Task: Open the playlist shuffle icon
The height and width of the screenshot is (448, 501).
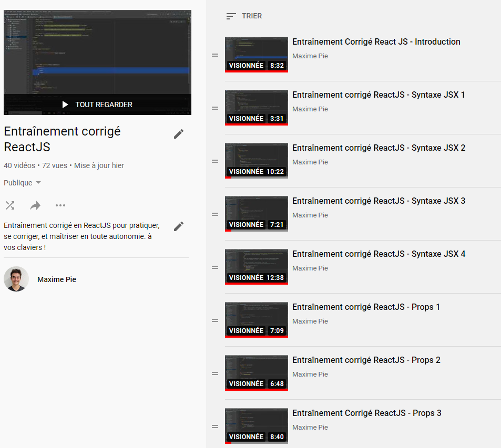Action: click(x=9, y=205)
